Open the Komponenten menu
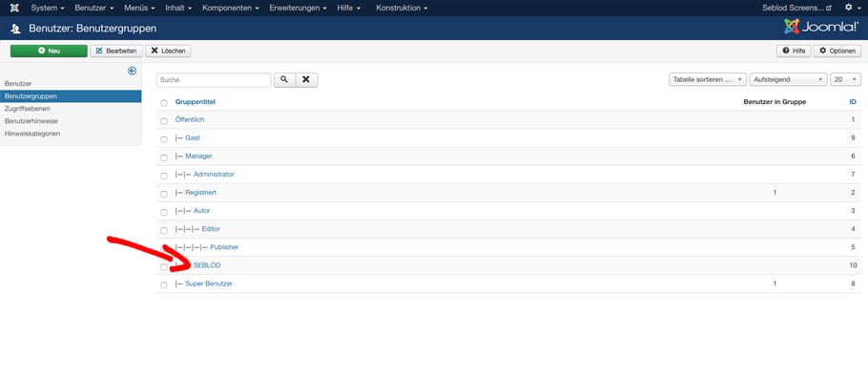868x377 pixels. click(x=232, y=8)
